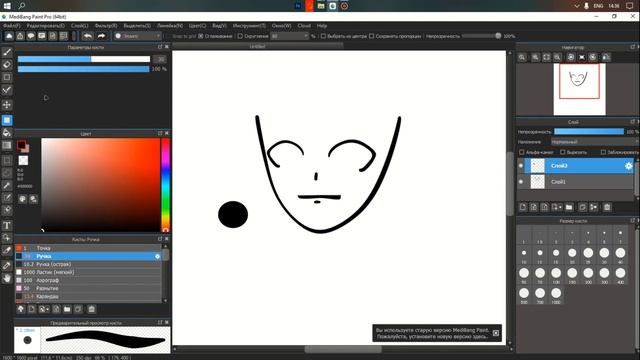Select the Move tool in left toolbar
640x360 pixels.
click(x=7, y=105)
